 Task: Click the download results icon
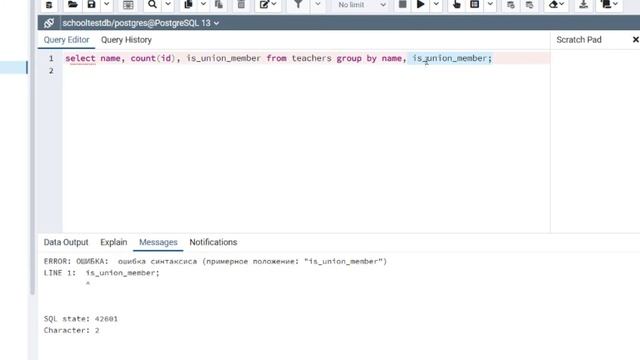[x=583, y=4]
